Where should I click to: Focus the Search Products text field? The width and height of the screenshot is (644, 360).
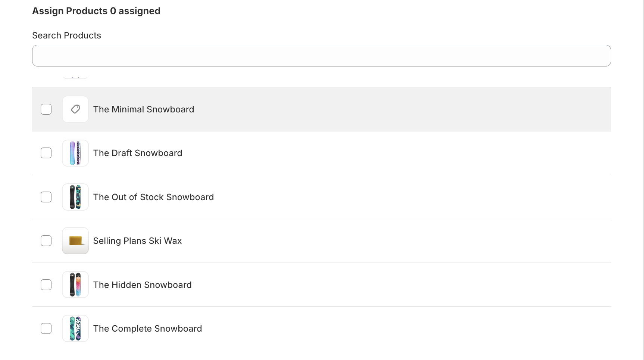point(321,56)
